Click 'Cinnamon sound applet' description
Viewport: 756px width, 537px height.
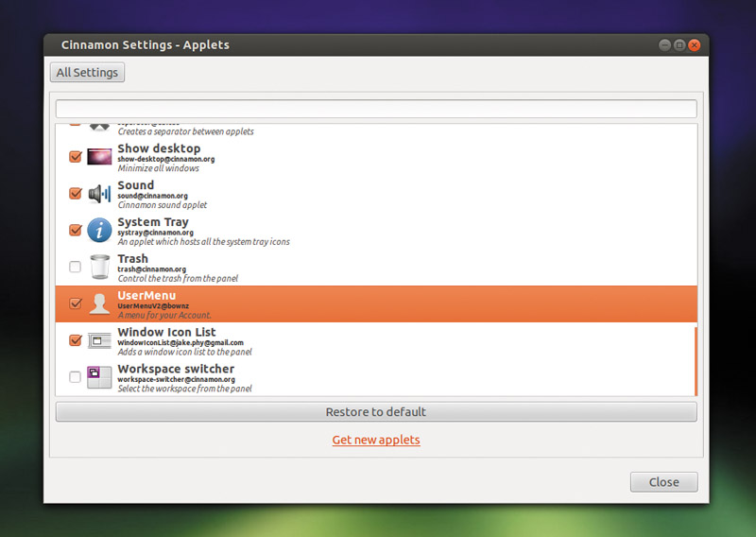click(163, 205)
